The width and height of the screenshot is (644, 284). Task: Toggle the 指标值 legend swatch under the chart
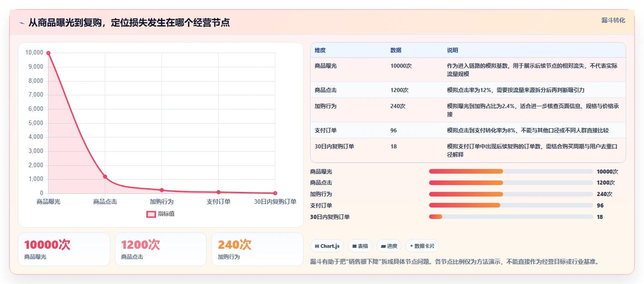151,214
